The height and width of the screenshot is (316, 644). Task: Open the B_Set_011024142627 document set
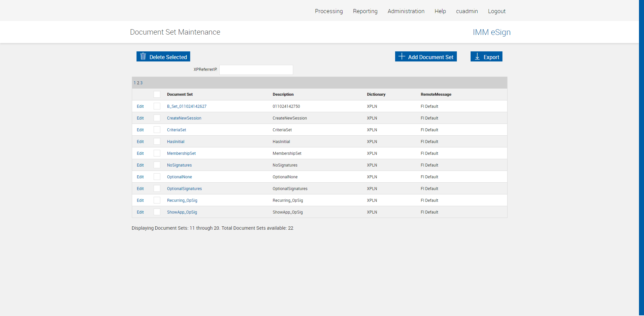point(186,106)
